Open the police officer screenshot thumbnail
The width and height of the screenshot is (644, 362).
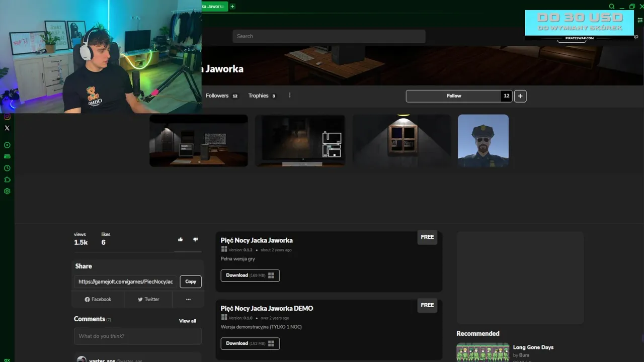[x=483, y=141]
